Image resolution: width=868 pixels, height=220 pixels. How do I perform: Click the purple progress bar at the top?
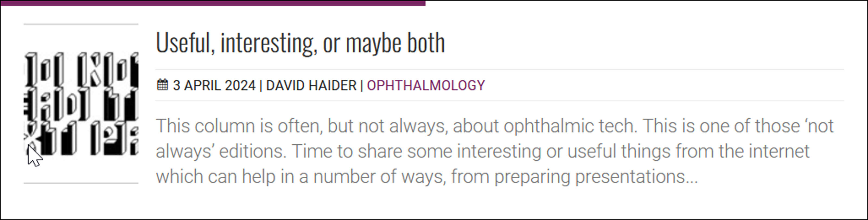[212, 3]
